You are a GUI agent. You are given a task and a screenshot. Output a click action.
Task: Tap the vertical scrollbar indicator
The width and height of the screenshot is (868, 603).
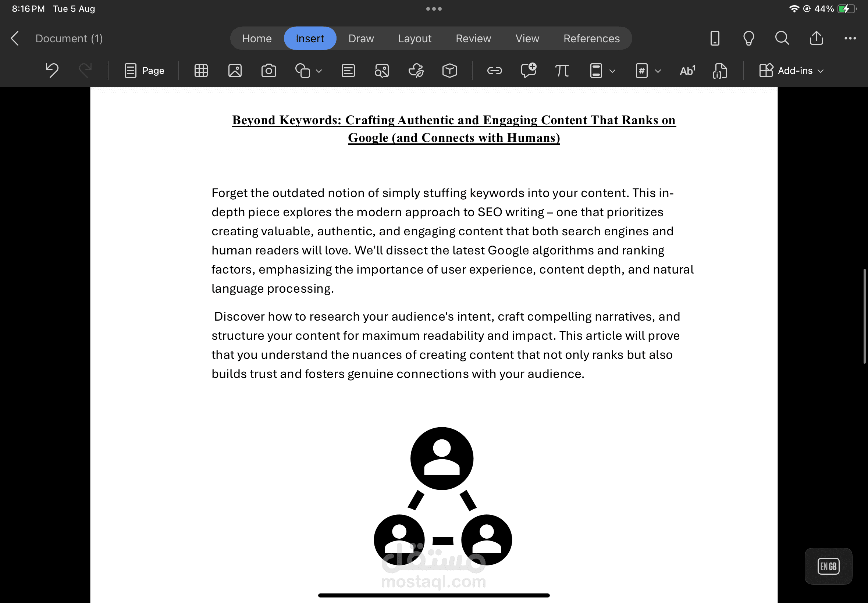coord(864,316)
